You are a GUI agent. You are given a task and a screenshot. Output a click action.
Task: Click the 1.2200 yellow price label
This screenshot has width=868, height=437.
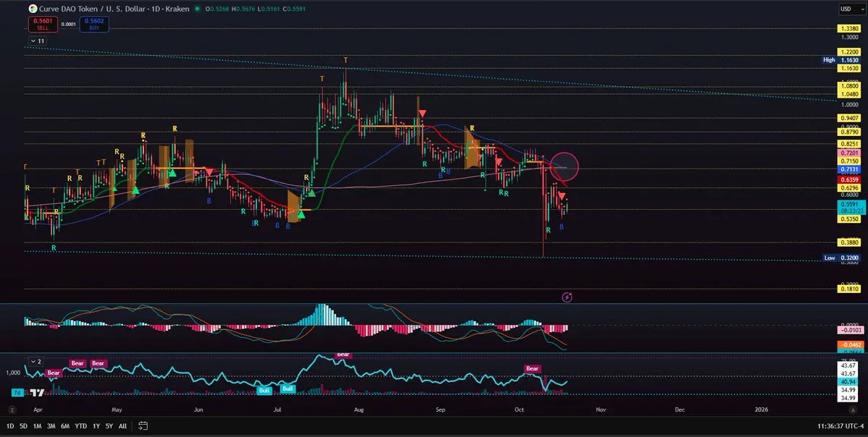(x=849, y=51)
